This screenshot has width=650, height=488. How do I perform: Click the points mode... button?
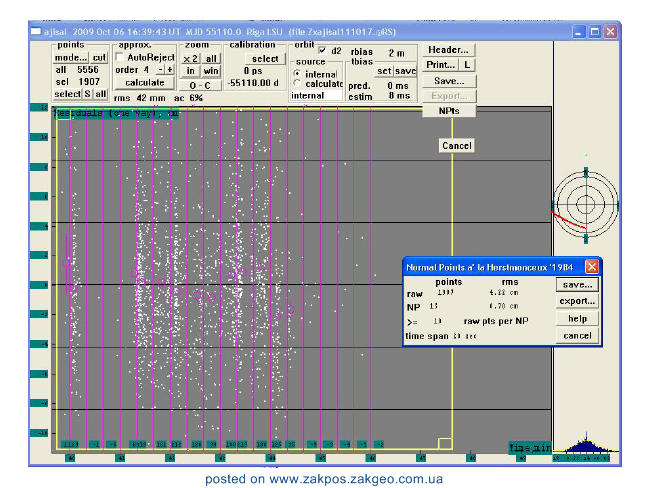click(x=70, y=58)
